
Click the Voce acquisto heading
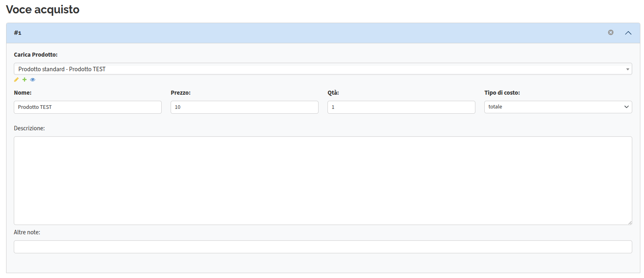[x=43, y=9]
